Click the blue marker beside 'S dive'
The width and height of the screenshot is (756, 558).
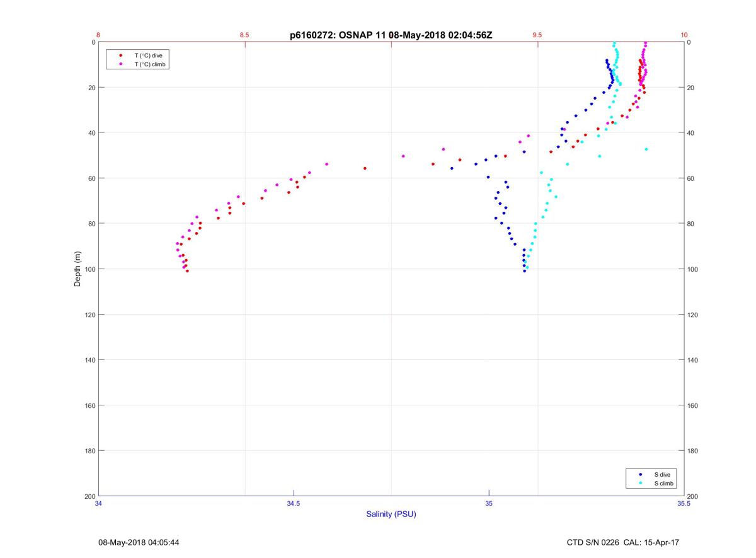641,474
